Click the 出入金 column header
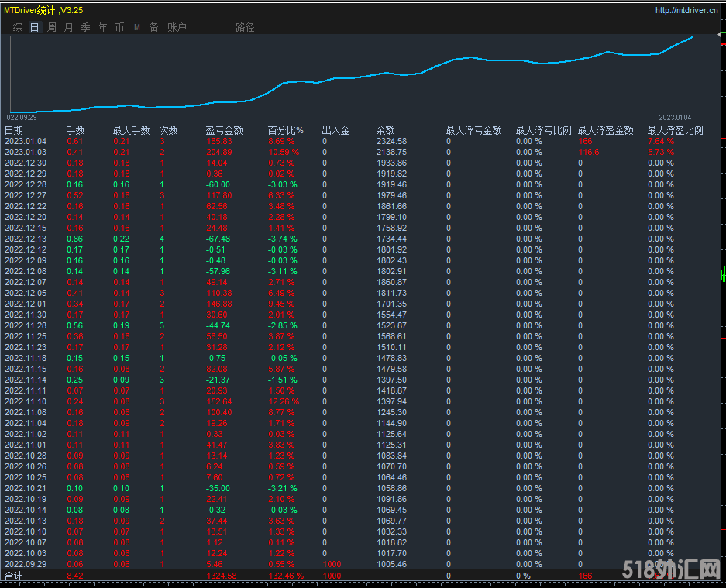 coord(335,131)
